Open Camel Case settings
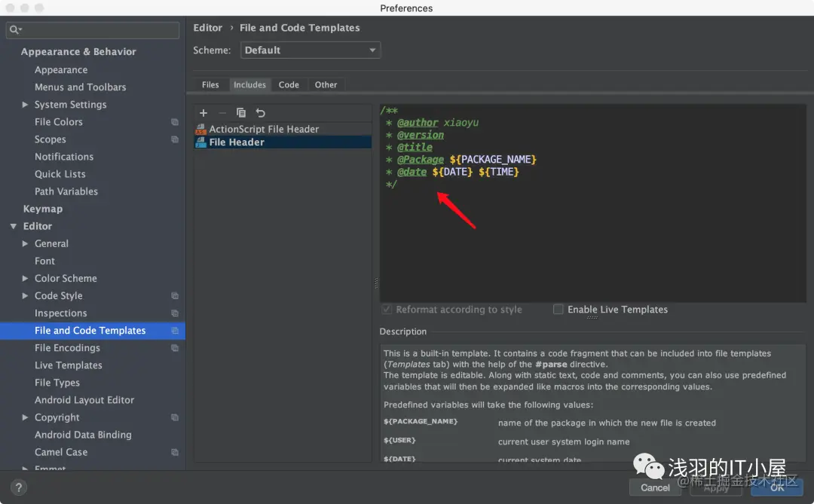 click(61, 452)
